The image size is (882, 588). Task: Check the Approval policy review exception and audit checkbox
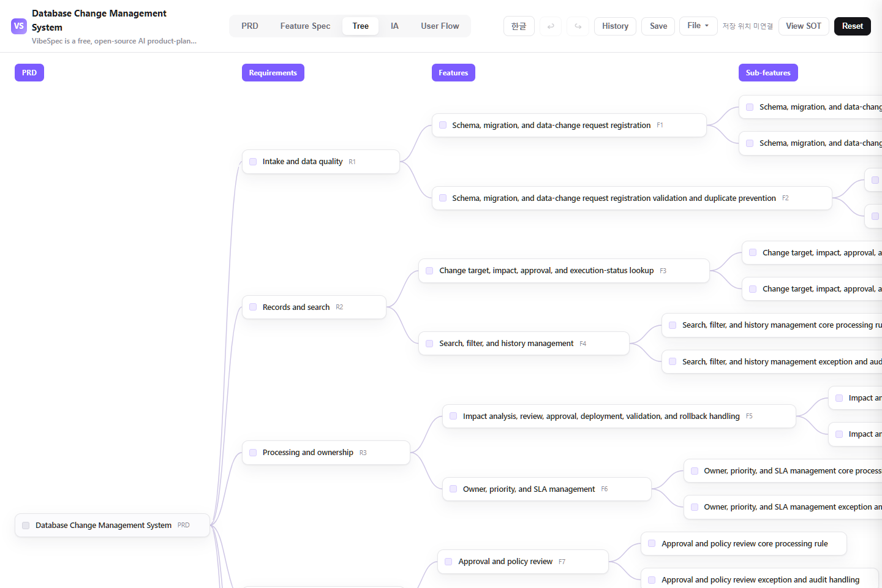(x=652, y=580)
